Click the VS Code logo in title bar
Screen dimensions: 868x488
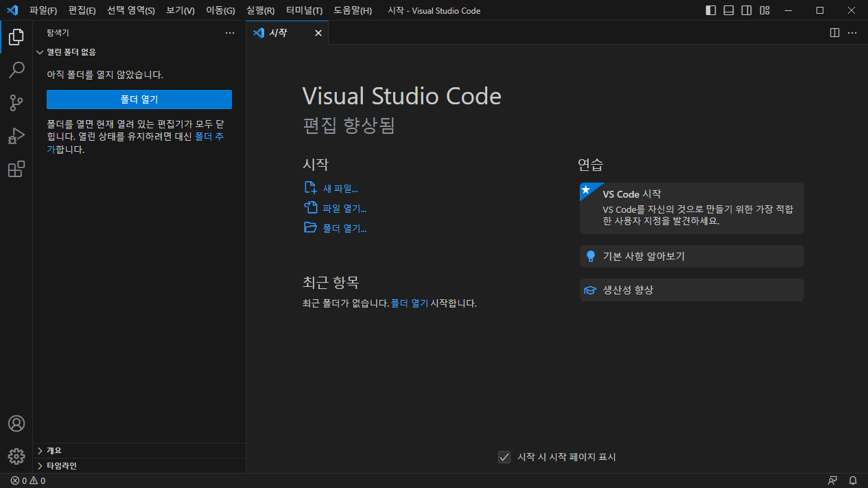point(12,10)
